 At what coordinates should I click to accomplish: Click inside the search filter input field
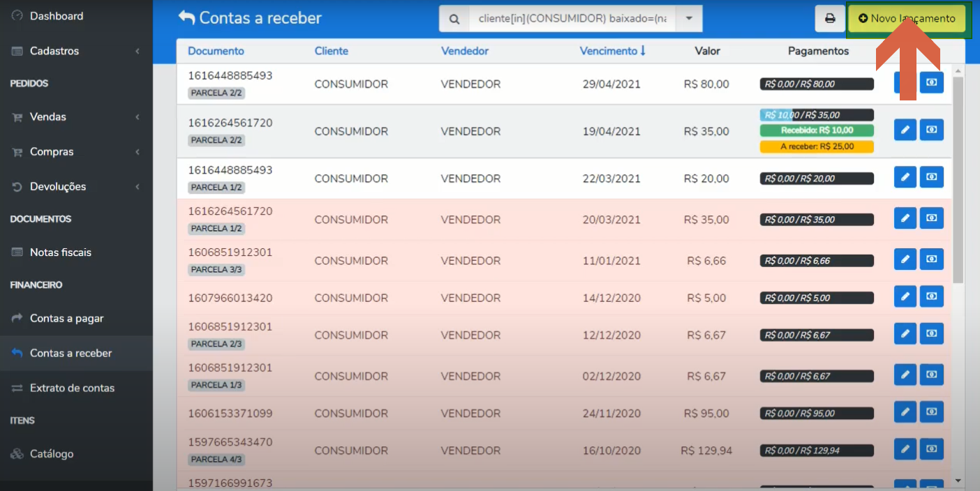coord(572,19)
